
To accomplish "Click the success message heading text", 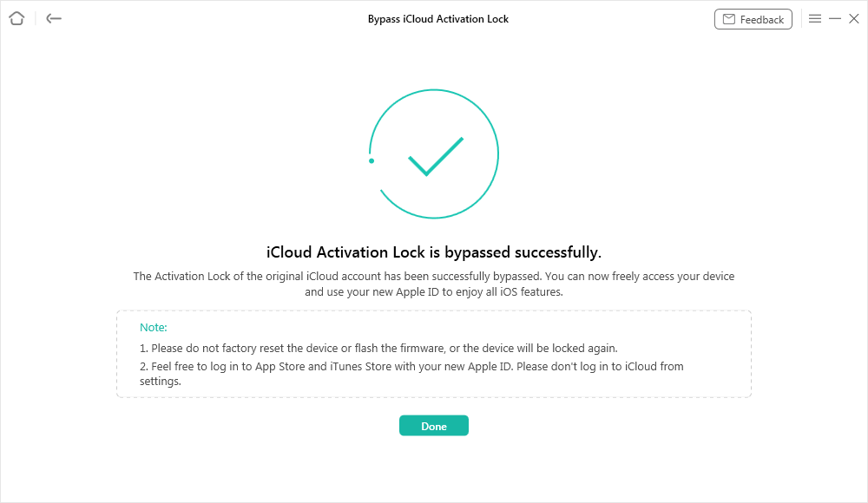I will (x=434, y=251).
